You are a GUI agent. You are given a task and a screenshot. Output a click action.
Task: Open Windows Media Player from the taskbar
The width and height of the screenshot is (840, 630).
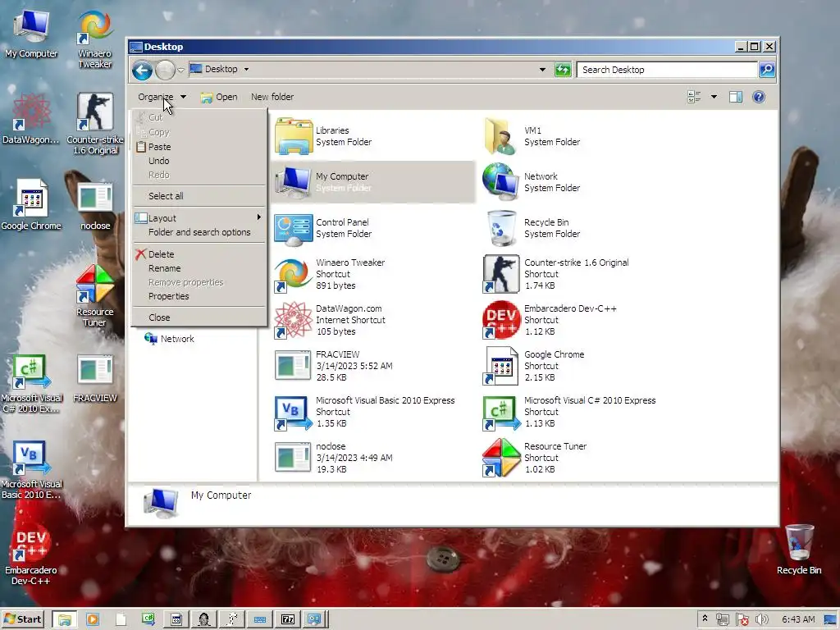pos(93,619)
